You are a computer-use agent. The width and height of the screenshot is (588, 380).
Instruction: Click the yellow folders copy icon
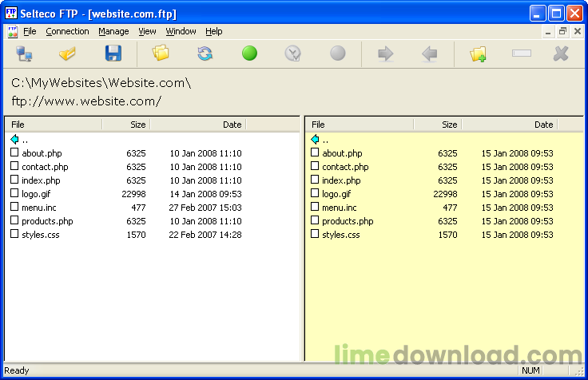pos(161,53)
